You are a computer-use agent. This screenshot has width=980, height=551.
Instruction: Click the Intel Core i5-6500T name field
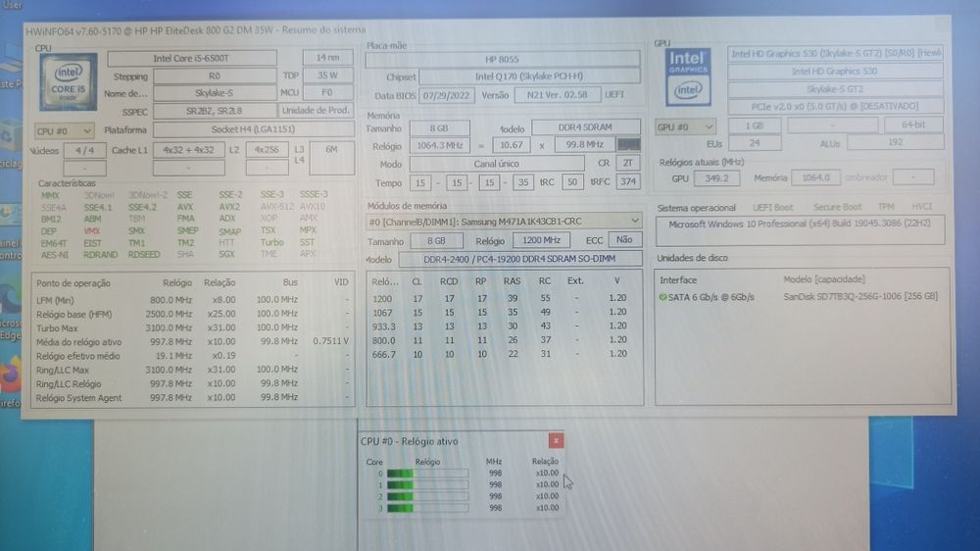point(192,58)
